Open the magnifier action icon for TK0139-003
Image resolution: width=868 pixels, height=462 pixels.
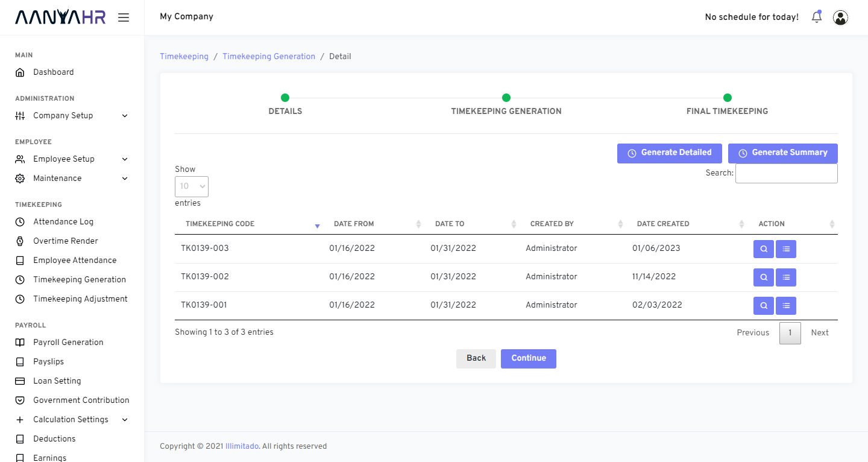[x=763, y=248]
